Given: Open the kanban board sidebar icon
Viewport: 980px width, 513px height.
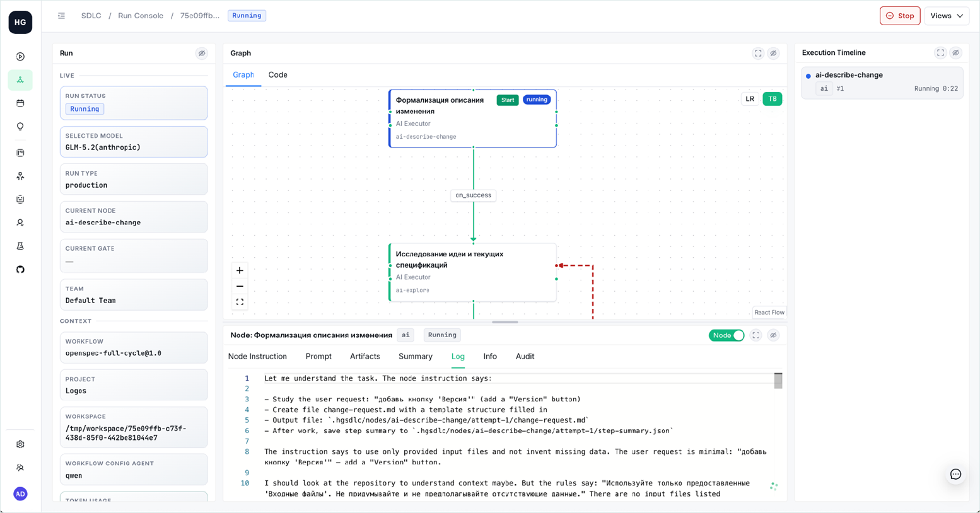Looking at the screenshot, I should (20, 153).
